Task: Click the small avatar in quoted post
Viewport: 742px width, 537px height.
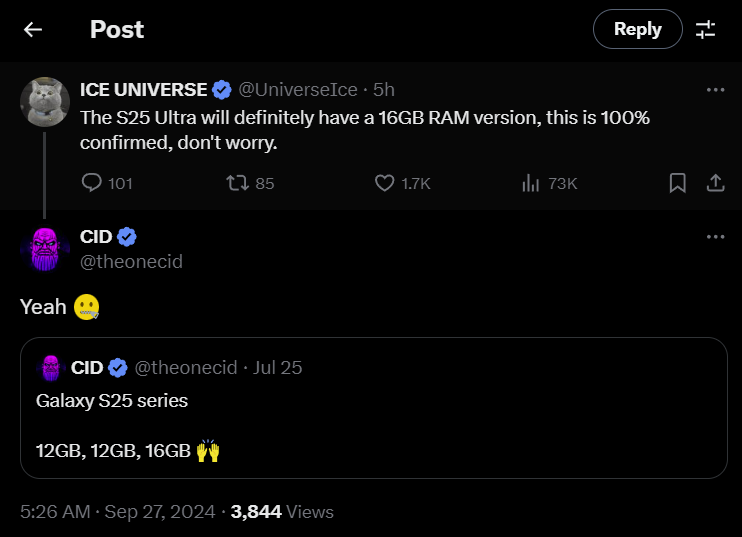Action: click(x=50, y=368)
